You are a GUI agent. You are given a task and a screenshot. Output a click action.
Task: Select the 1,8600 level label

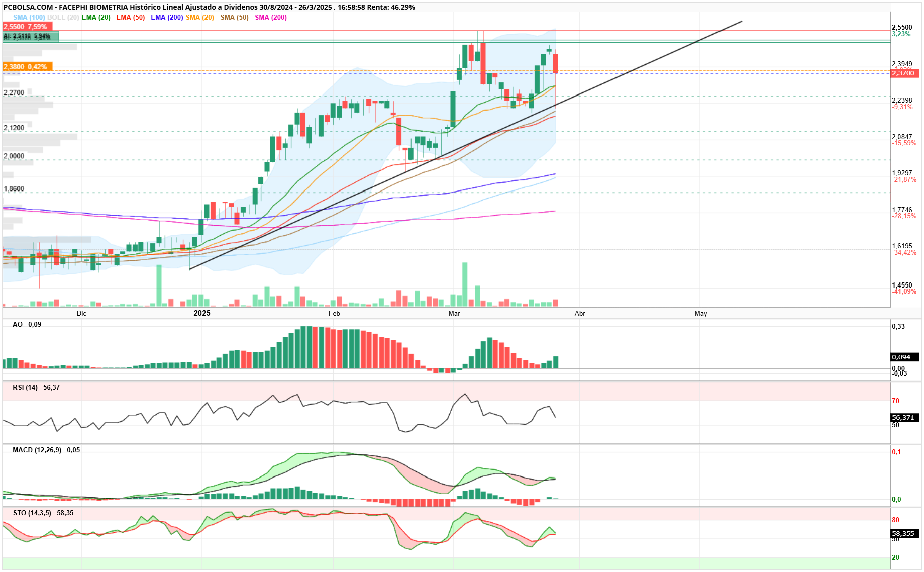click(14, 189)
